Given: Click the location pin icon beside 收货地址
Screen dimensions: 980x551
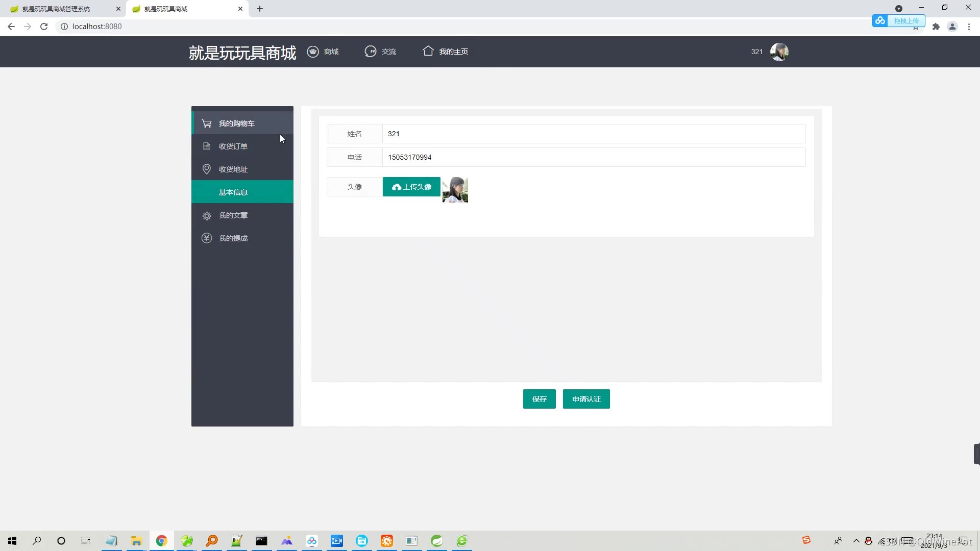Looking at the screenshot, I should (x=207, y=169).
